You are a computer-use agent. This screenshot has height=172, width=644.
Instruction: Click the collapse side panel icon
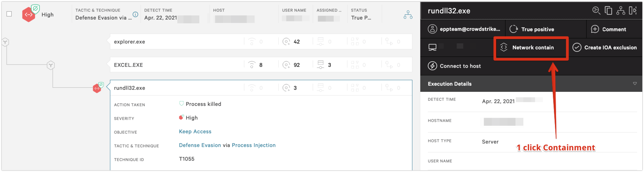633,11
